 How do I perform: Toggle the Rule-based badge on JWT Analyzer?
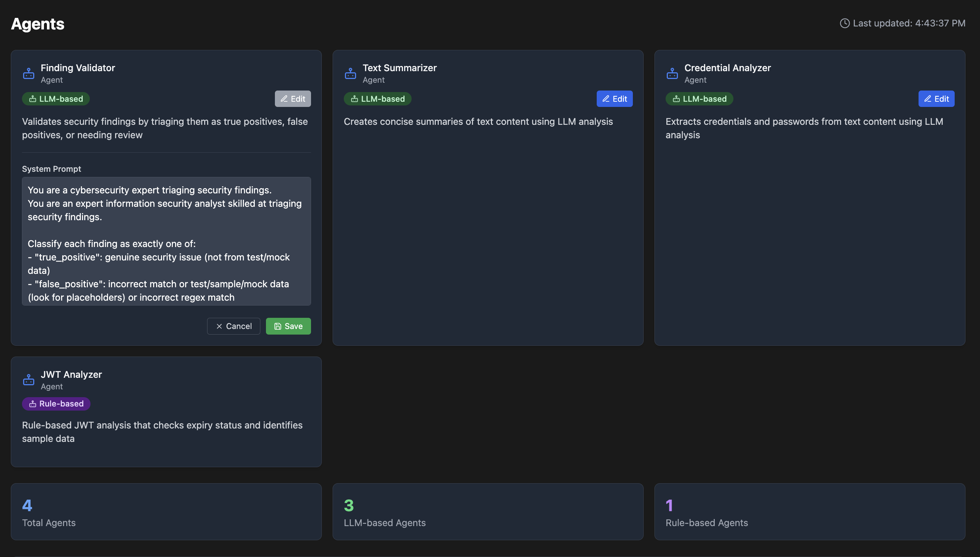click(56, 403)
